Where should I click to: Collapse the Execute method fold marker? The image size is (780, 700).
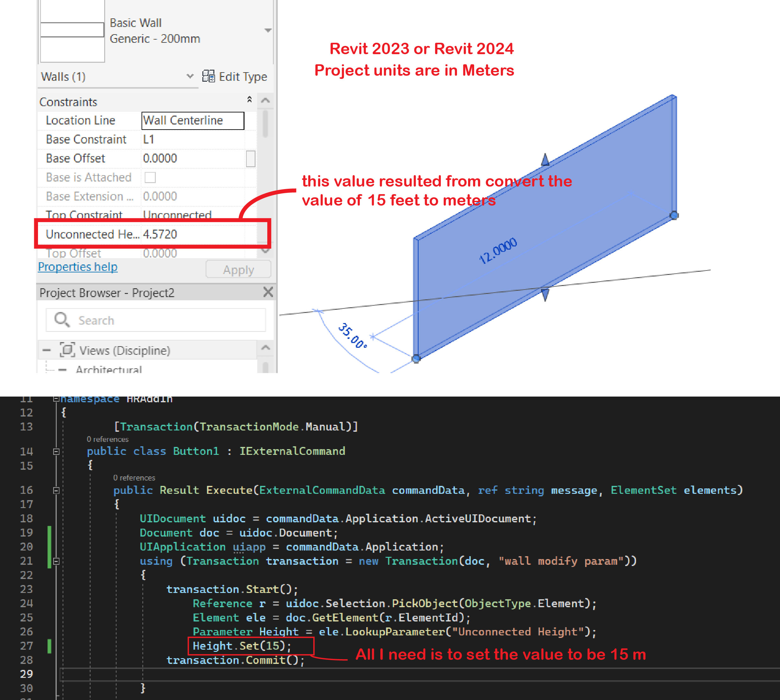pos(56,490)
